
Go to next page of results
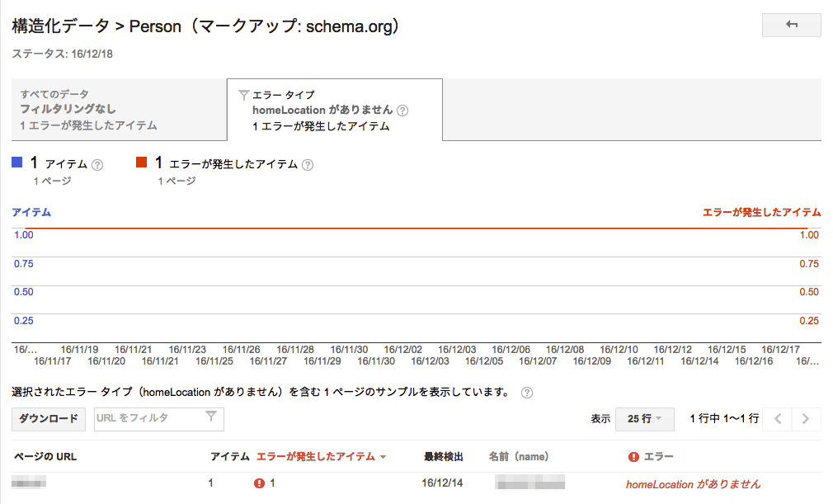806,419
